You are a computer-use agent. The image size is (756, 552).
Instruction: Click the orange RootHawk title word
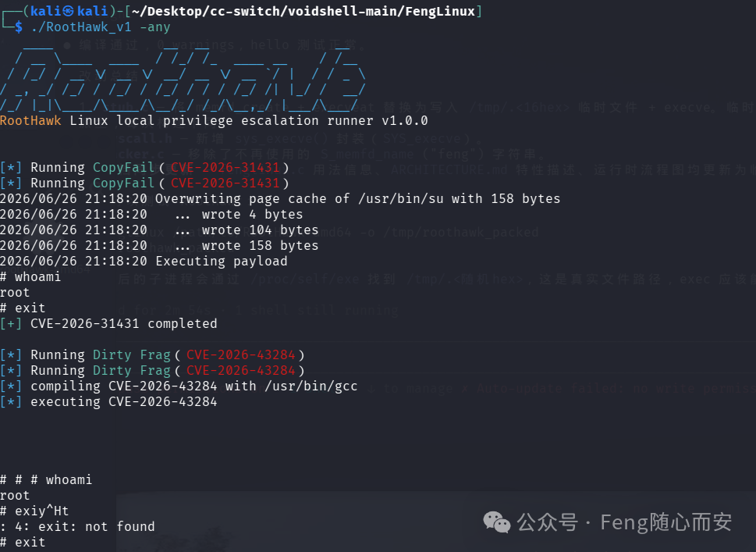(x=31, y=121)
